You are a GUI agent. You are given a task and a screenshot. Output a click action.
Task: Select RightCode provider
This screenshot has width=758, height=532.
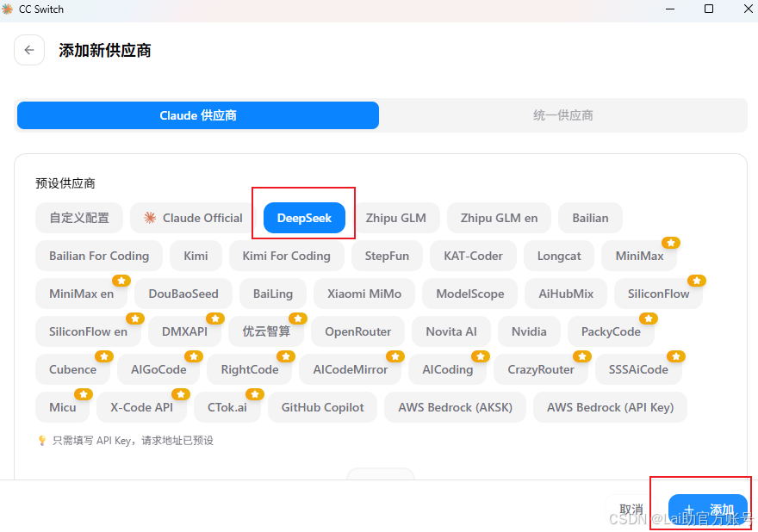click(x=250, y=369)
